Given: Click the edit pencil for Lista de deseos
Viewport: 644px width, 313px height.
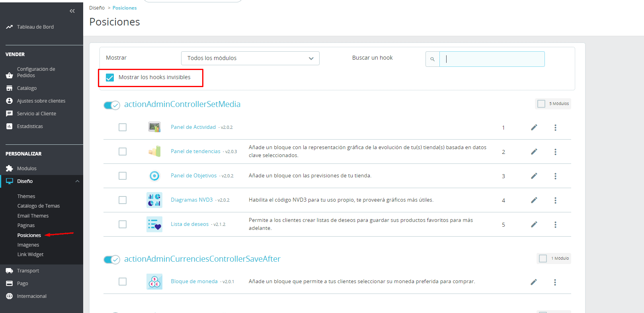Looking at the screenshot, I should click(x=534, y=224).
